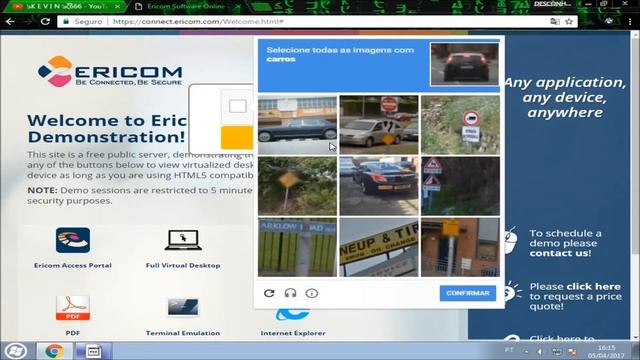Select the yellow diamond sign in bushes tile
This screenshot has width=640, height=360.
point(298,186)
